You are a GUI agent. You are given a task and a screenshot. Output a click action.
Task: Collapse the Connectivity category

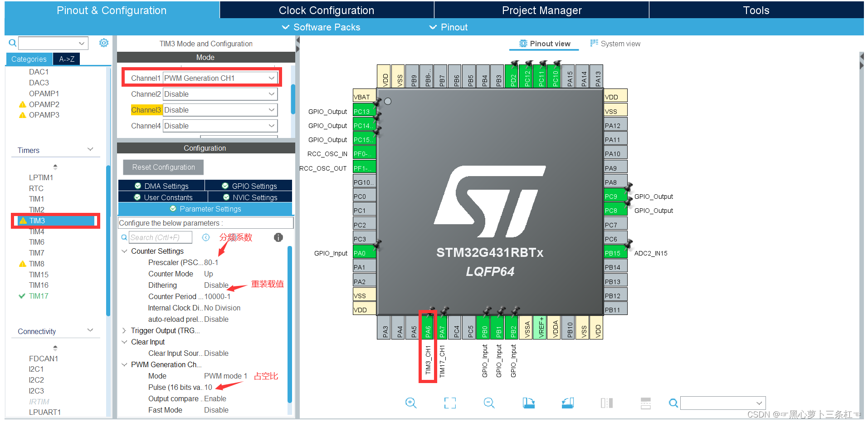pos(90,331)
